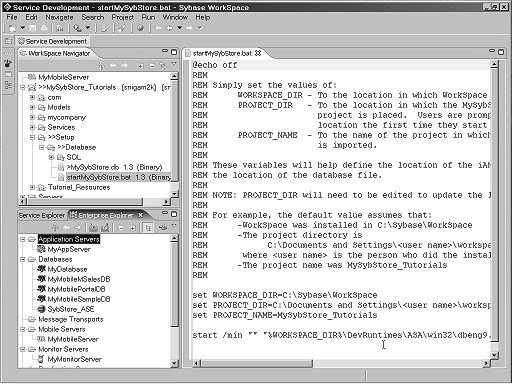Open the back-history dropdown arrow in main toolbar
512x384 pixels.
click(179, 28)
